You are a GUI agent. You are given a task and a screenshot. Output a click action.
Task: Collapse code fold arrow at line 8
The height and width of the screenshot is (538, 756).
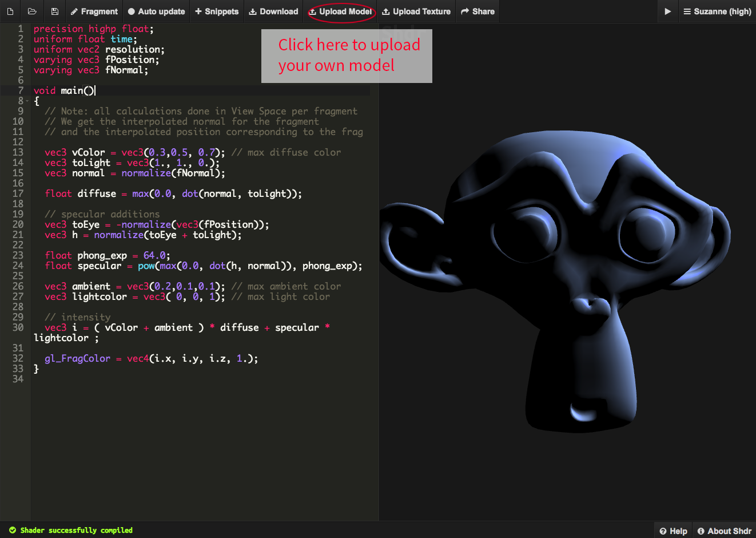pos(27,101)
